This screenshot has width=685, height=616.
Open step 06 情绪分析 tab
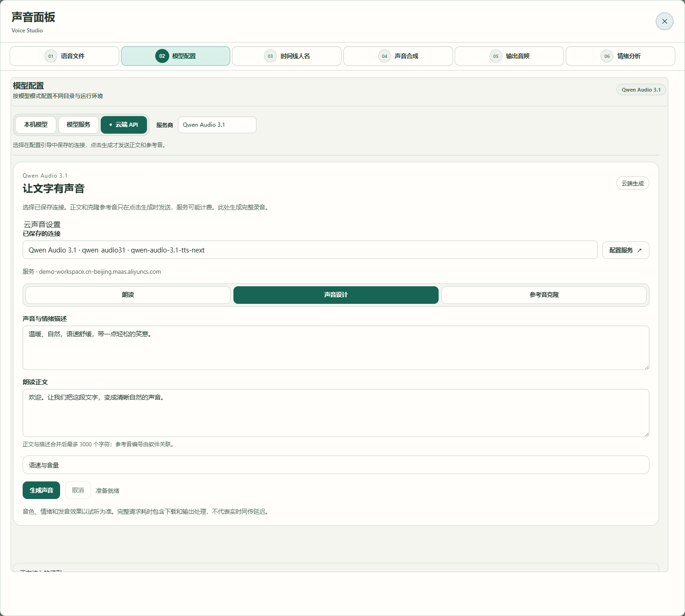pyautogui.click(x=620, y=56)
